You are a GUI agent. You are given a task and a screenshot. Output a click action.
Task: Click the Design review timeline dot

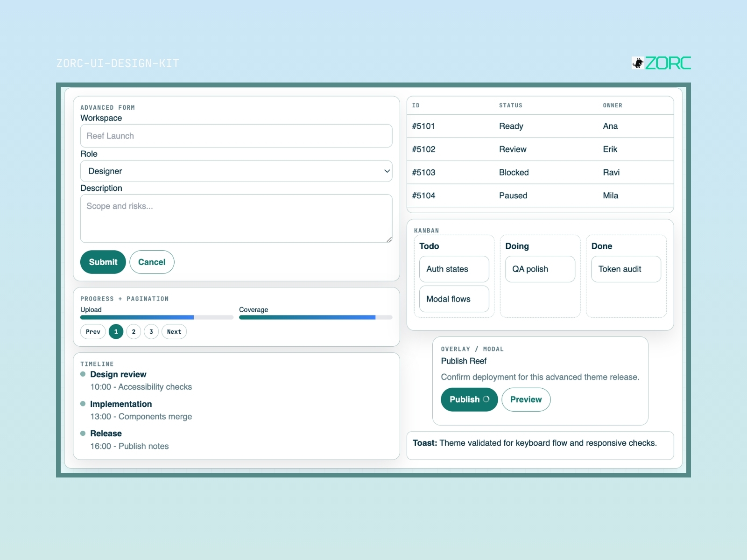point(83,374)
